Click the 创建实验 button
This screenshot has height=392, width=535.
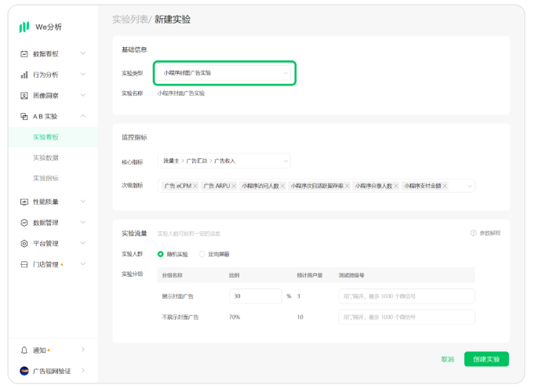pyautogui.click(x=486, y=359)
